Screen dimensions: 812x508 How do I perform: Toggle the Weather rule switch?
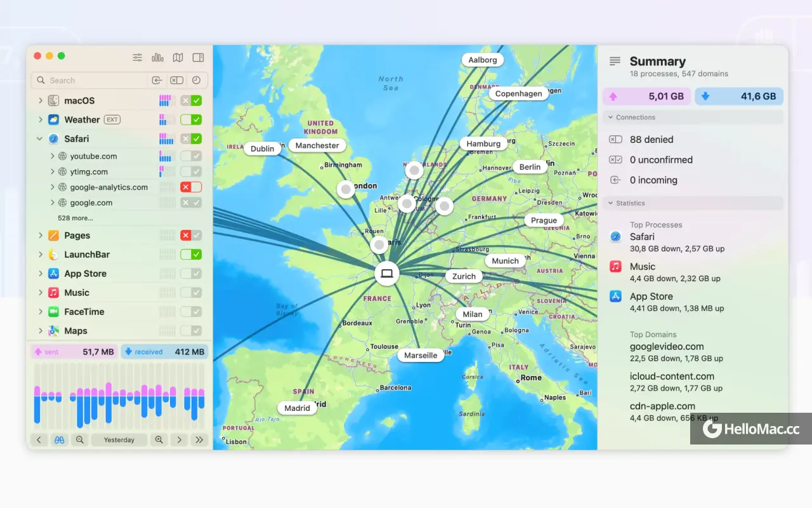tap(191, 119)
